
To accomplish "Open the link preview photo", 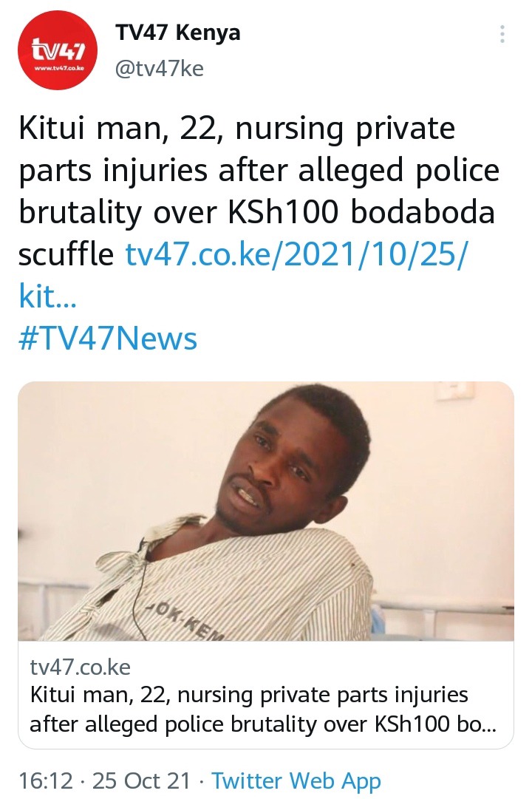I will pos(266,511).
